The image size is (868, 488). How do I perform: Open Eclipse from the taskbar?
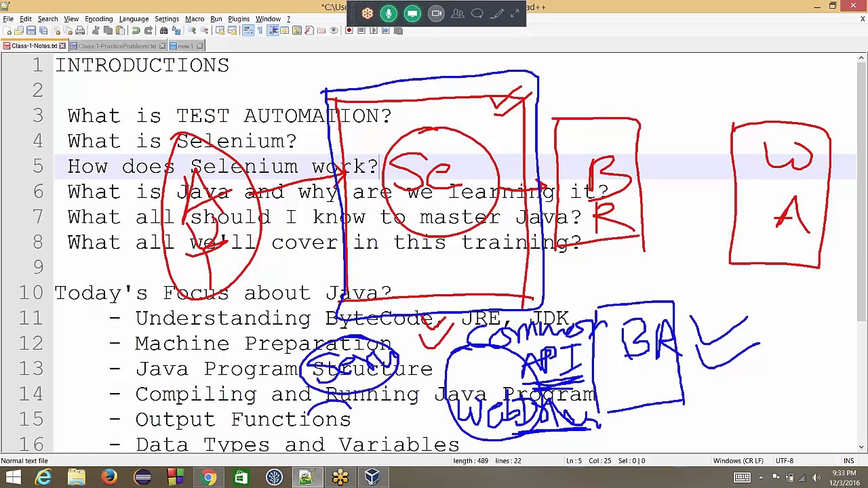pyautogui.click(x=142, y=478)
